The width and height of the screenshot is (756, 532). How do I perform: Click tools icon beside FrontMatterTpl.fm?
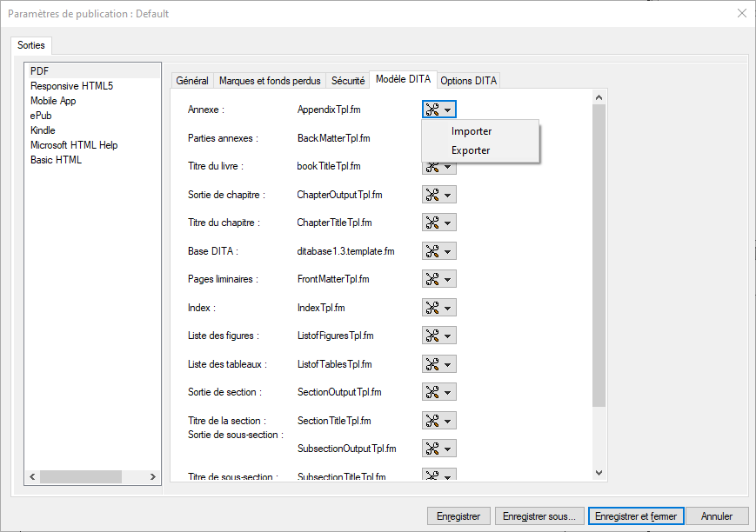(432, 279)
